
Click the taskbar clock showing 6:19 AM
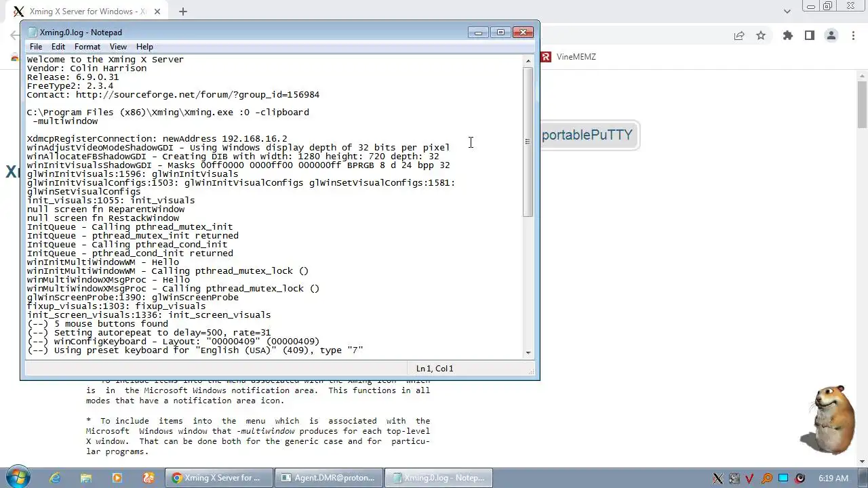point(833,479)
